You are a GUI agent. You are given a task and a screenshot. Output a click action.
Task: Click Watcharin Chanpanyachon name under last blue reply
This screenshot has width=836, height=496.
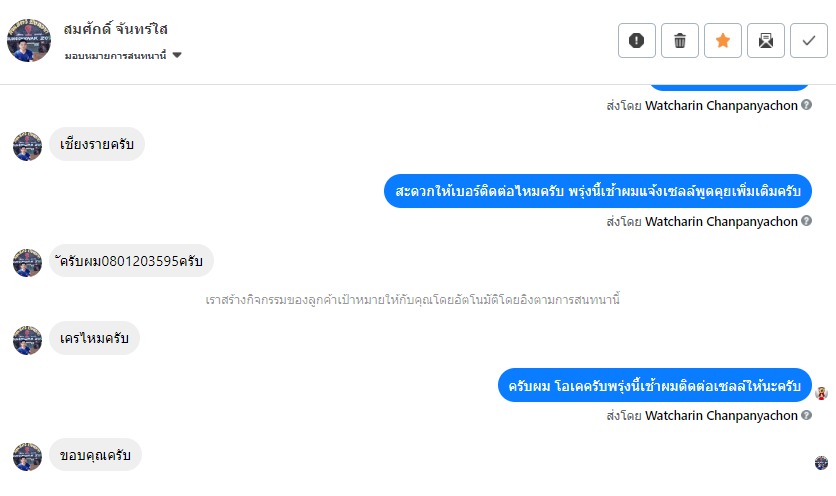coord(721,414)
